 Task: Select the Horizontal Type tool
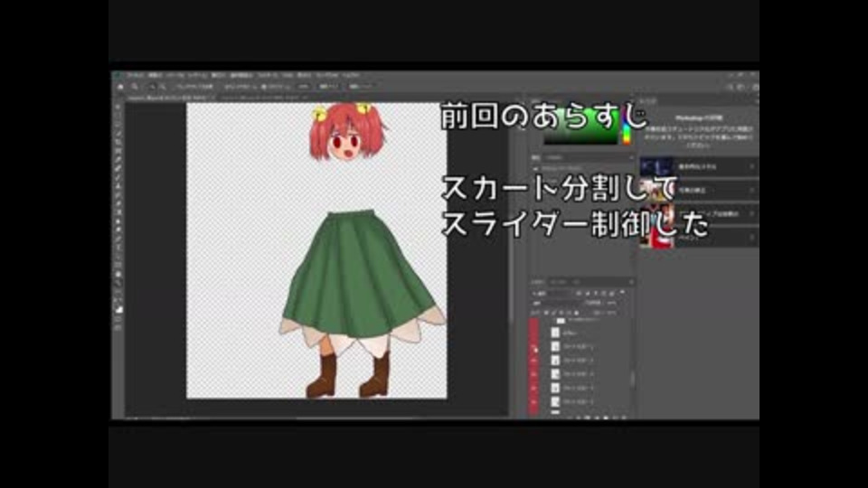point(118,249)
